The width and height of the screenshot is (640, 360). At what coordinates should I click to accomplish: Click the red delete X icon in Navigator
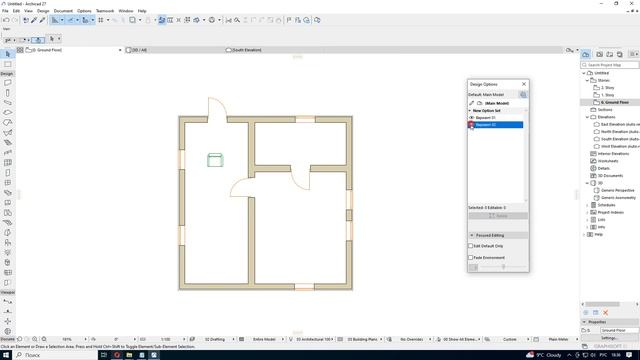(606, 313)
